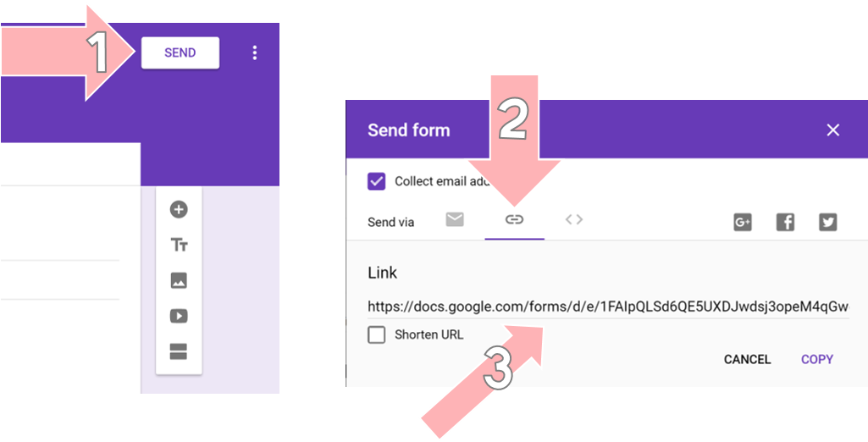Add a video to the form
This screenshot has width=868, height=442.
click(x=178, y=316)
